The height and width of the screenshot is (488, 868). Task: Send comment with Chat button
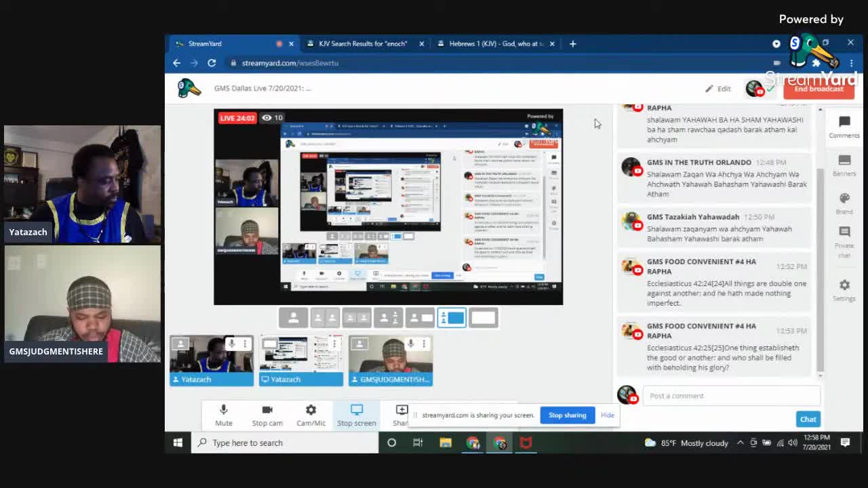(808, 419)
